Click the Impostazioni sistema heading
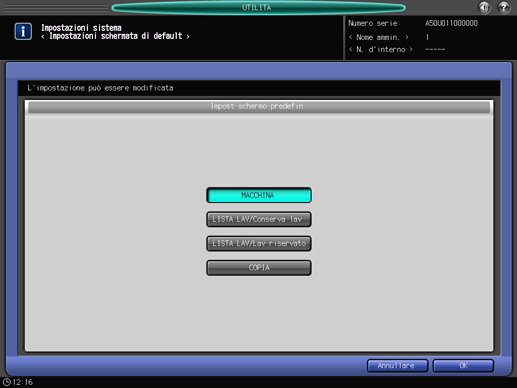The height and width of the screenshot is (388, 517). (81, 27)
